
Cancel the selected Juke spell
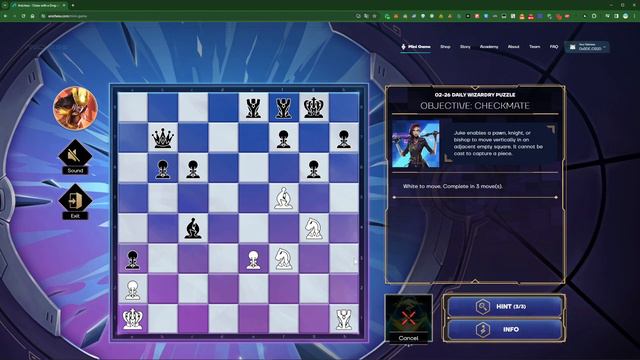[409, 319]
